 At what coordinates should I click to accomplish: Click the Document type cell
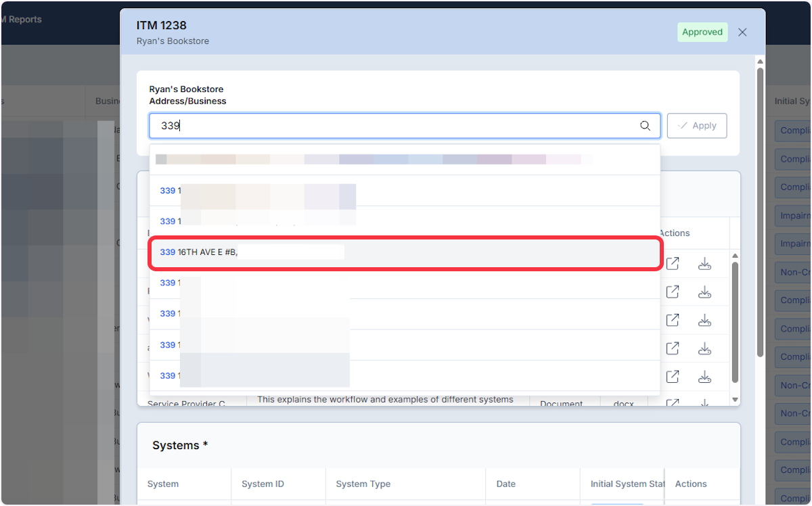coord(562,403)
